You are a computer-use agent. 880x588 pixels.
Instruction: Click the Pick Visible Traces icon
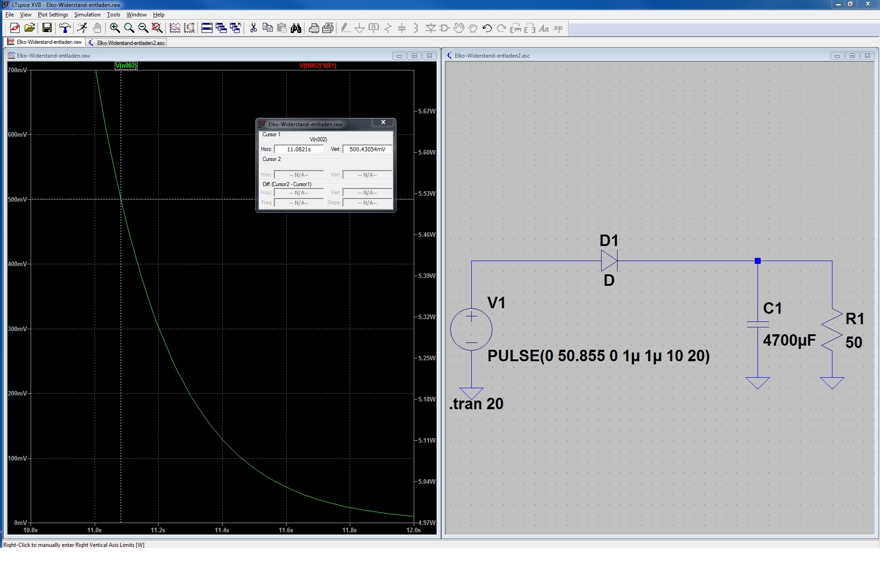coord(175,28)
